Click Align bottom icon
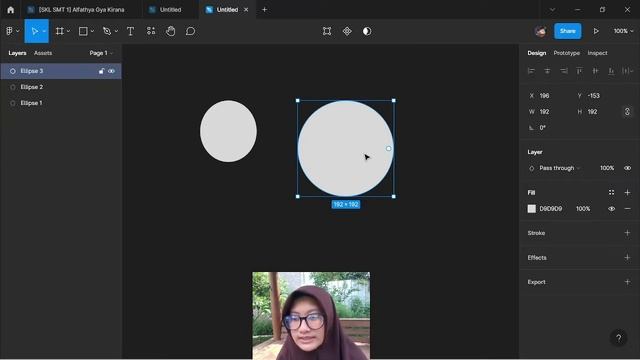The height and width of the screenshot is (360, 640). (611, 71)
